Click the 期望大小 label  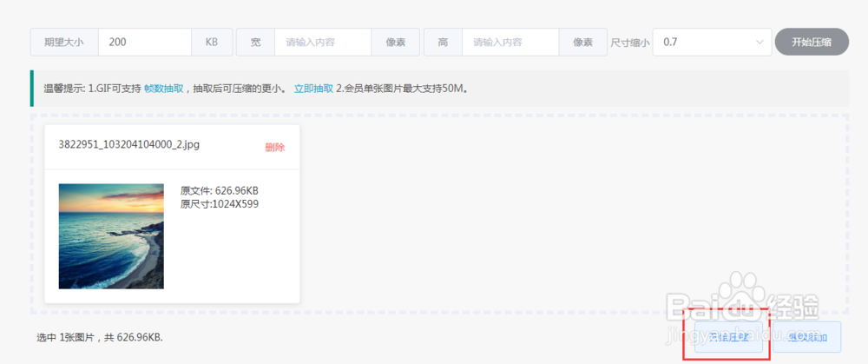[x=64, y=42]
